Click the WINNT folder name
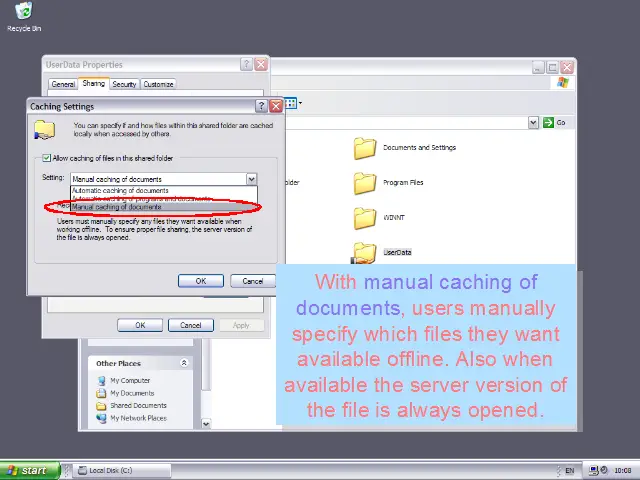The width and height of the screenshot is (640, 480). [394, 218]
